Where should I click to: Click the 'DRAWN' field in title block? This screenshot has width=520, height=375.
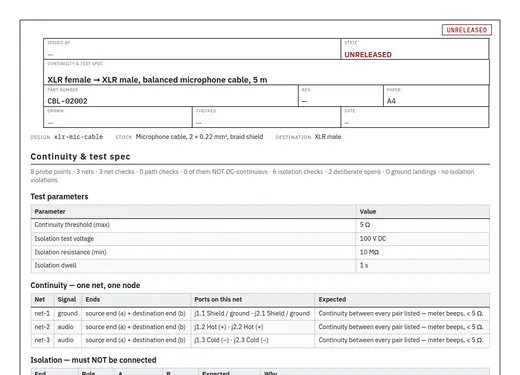(x=118, y=117)
